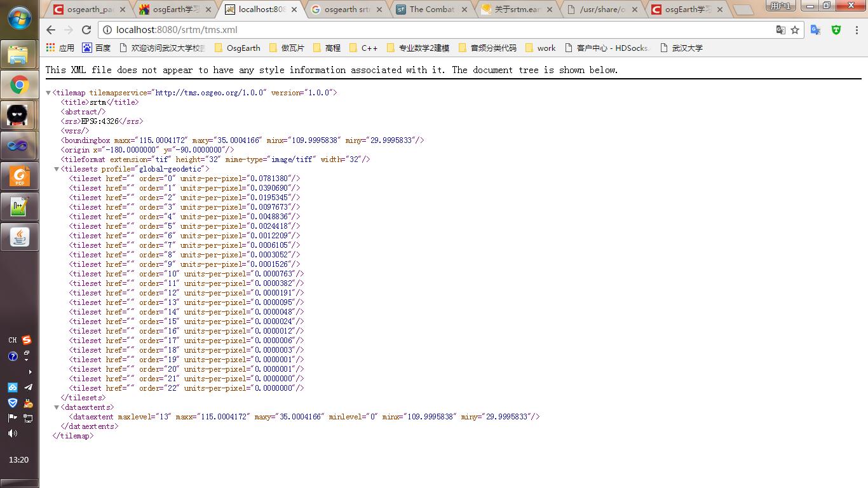Open the blue infinity-symbol taskbar app

click(x=19, y=146)
